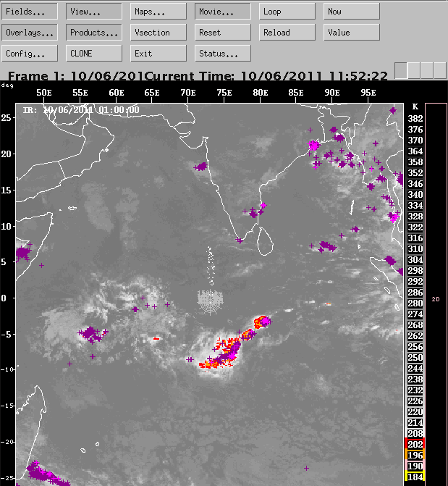Select the third movie frame box
The image size is (448, 486).
point(427,70)
